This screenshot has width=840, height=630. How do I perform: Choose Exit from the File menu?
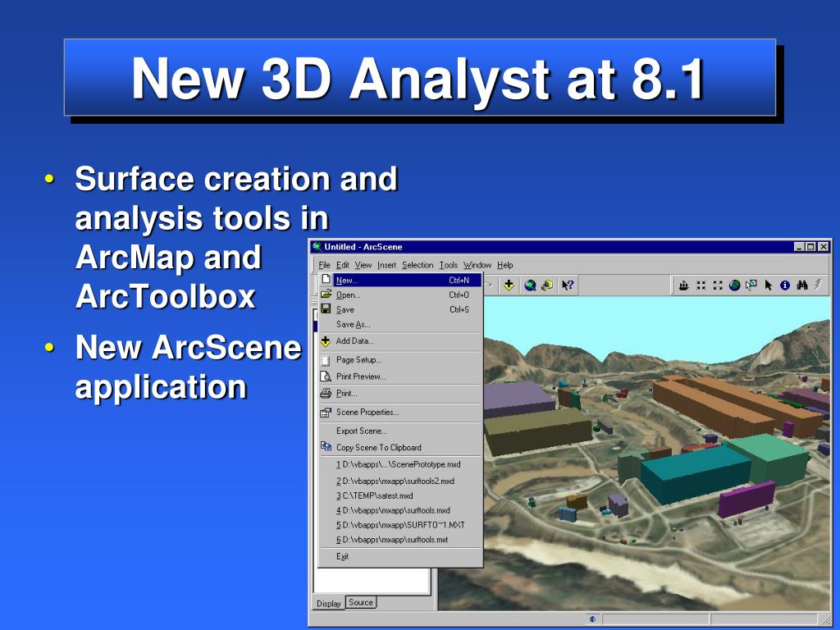tap(400, 557)
